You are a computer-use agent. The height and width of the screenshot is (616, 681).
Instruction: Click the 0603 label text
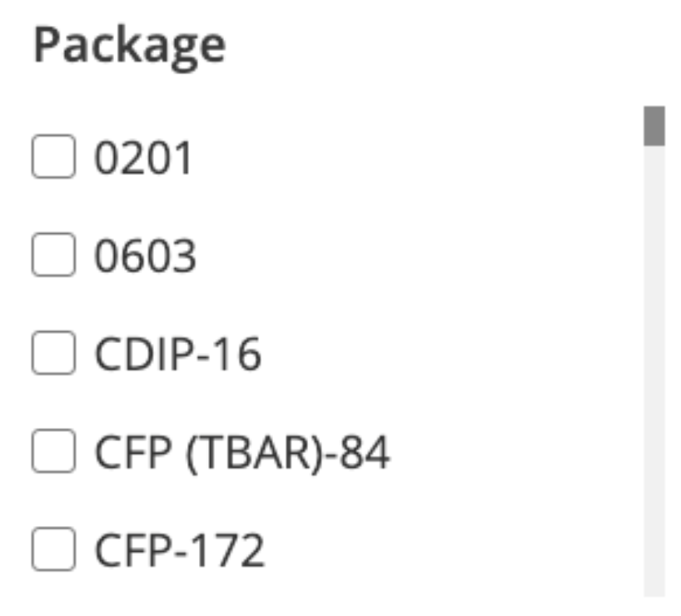[x=146, y=256]
